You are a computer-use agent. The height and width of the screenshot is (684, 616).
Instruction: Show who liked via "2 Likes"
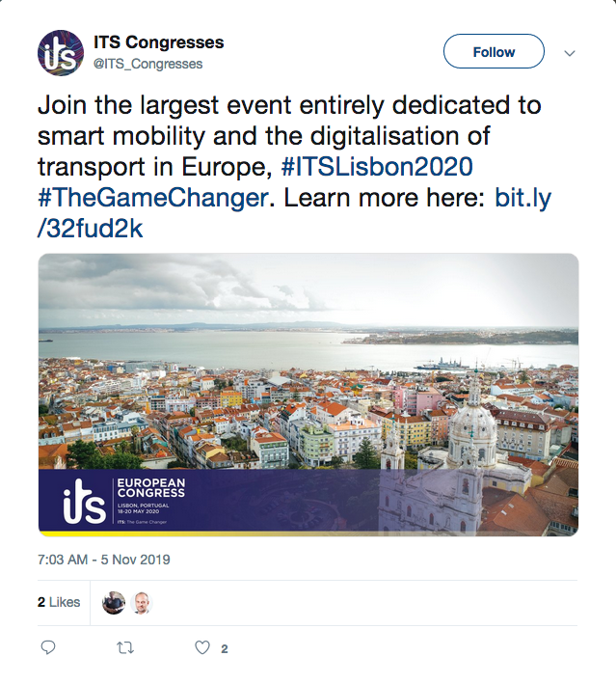(59, 602)
